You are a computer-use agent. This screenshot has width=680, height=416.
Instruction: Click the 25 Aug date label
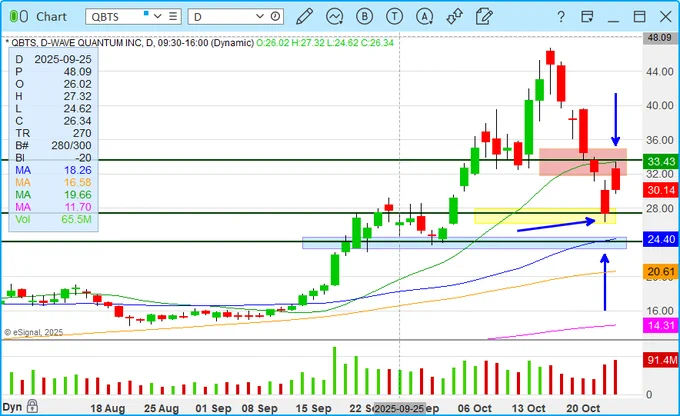pos(161,408)
